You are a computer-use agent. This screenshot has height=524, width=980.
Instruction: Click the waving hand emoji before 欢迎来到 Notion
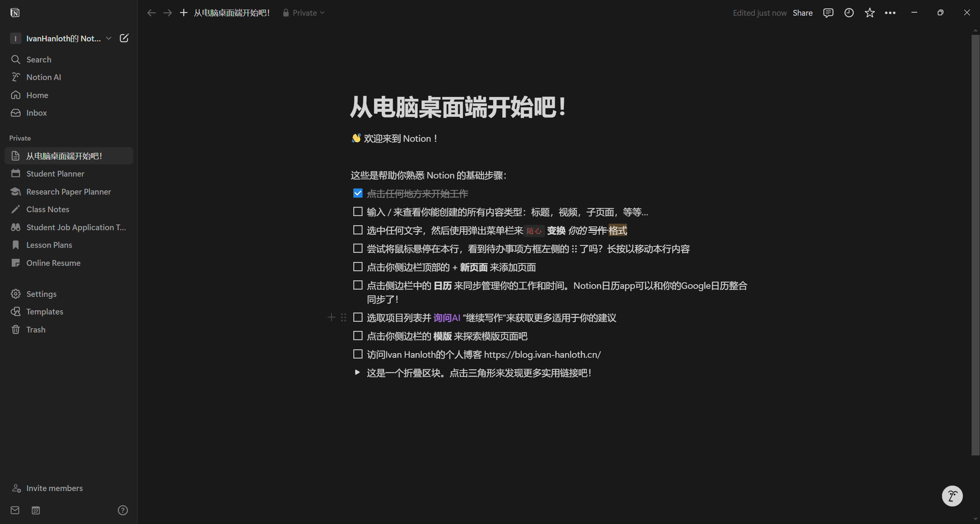click(356, 138)
